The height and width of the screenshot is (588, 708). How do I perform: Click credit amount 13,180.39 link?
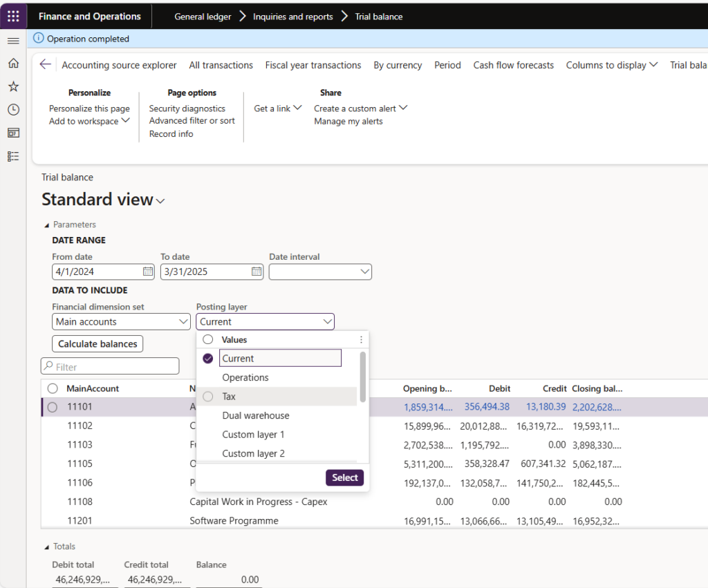tap(546, 406)
